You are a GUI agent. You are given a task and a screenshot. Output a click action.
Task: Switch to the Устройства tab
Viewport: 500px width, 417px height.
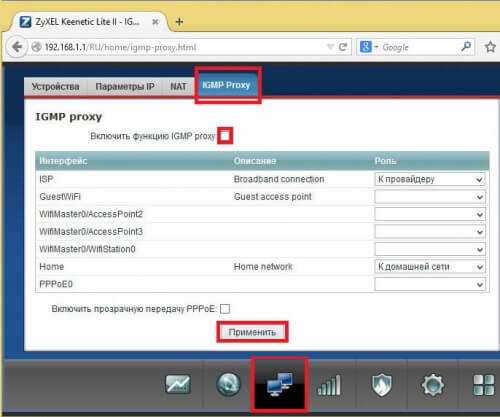(55, 87)
